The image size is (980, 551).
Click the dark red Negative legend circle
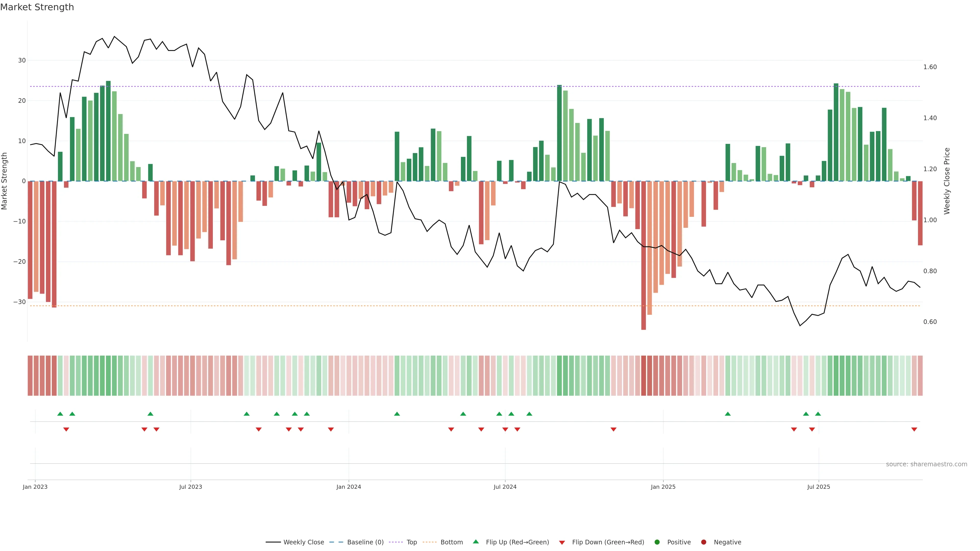coord(703,542)
